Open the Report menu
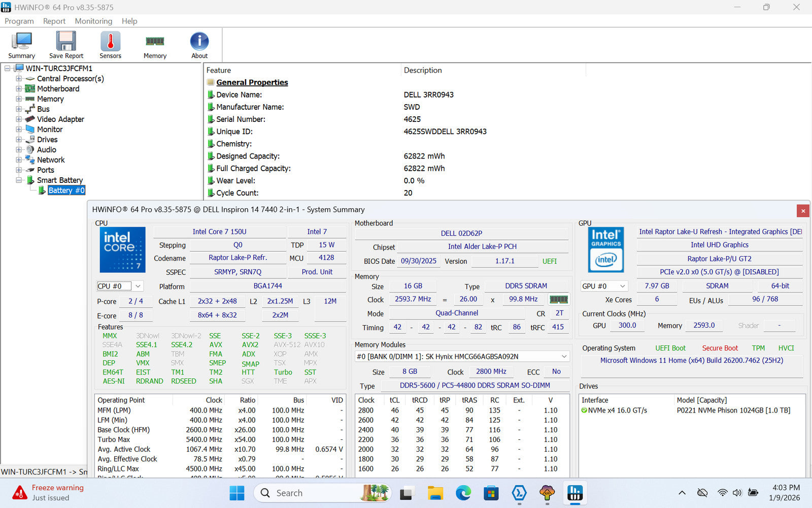The width and height of the screenshot is (812, 508). (x=54, y=21)
